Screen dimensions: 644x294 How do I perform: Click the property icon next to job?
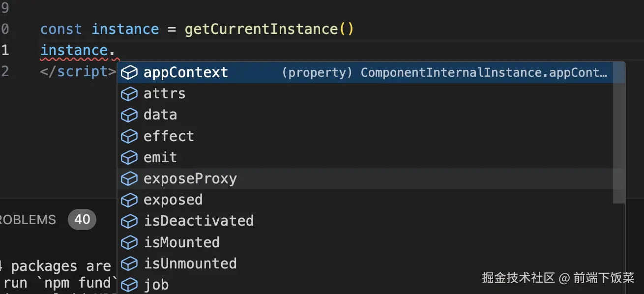pos(129,285)
